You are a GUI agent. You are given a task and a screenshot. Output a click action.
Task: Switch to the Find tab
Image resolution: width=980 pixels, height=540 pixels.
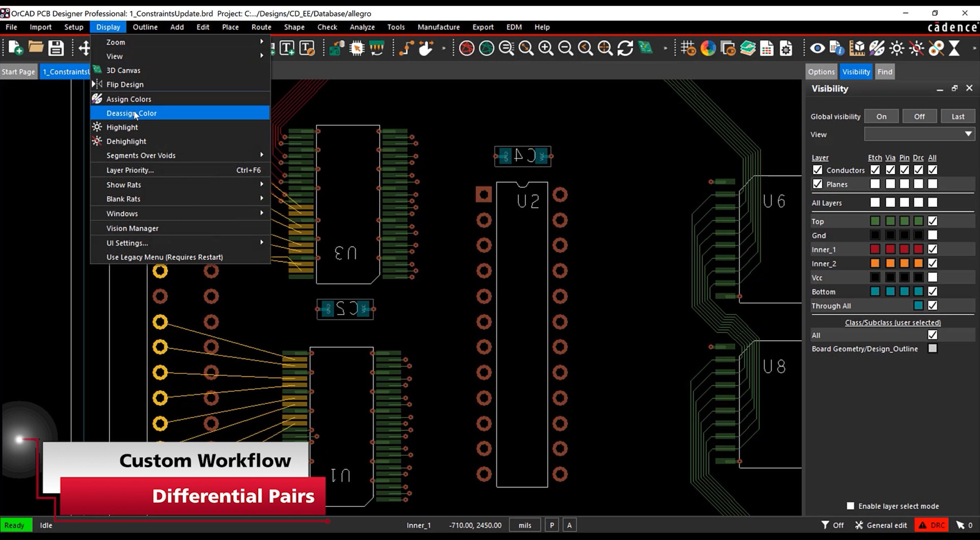[x=885, y=72]
